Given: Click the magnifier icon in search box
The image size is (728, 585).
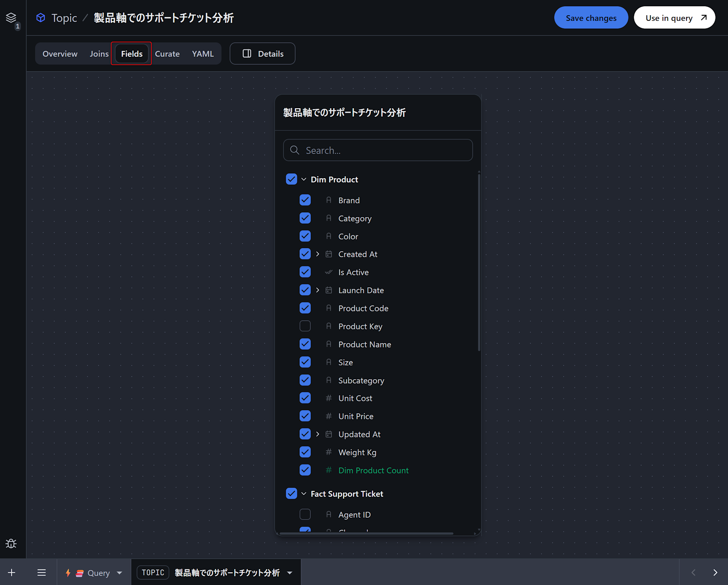Looking at the screenshot, I should pyautogui.click(x=294, y=150).
